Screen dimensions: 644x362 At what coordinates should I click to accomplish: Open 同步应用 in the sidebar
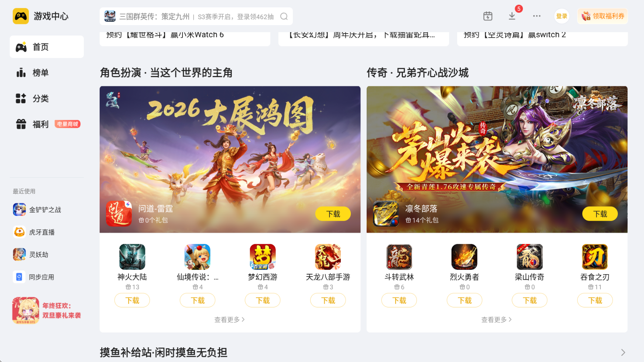tap(34, 277)
